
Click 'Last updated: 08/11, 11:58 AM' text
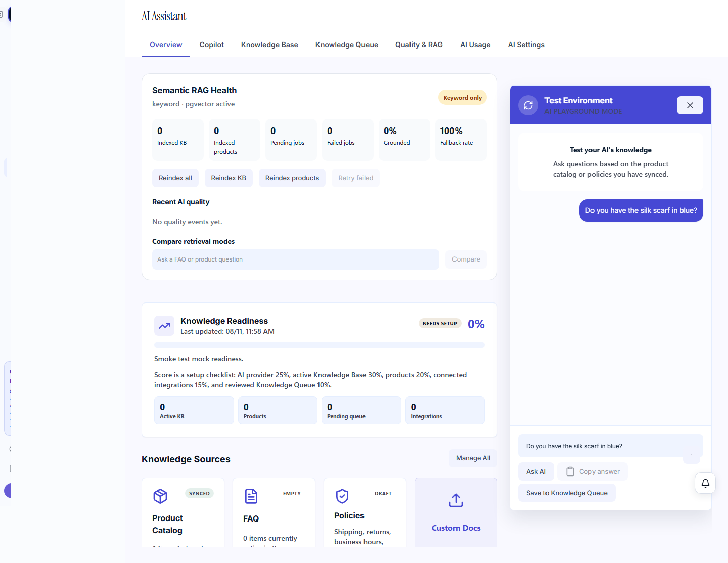coord(227,332)
